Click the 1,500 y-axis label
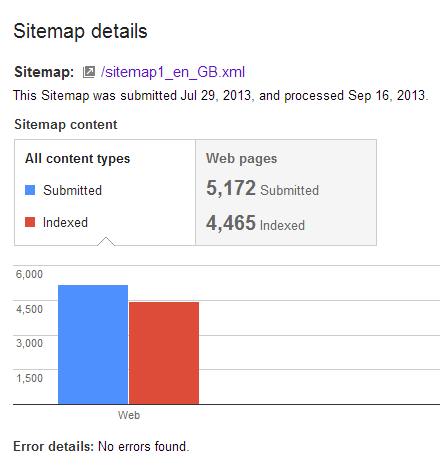 click(x=29, y=378)
